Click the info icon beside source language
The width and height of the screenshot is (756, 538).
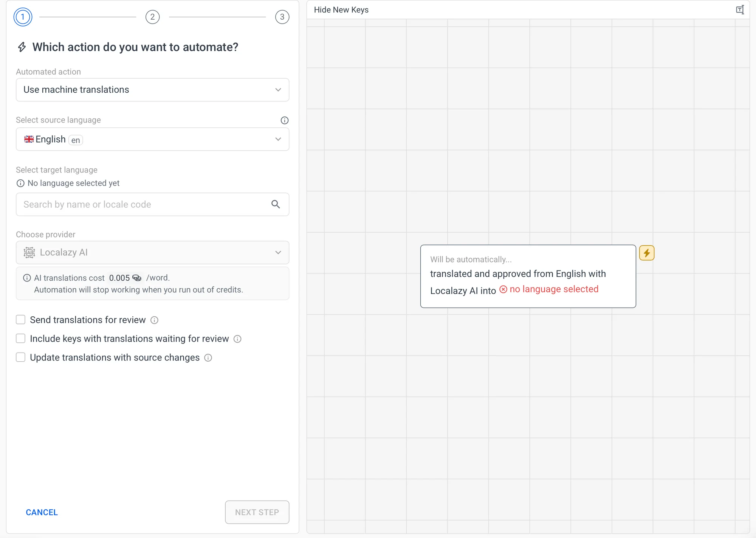(x=284, y=120)
